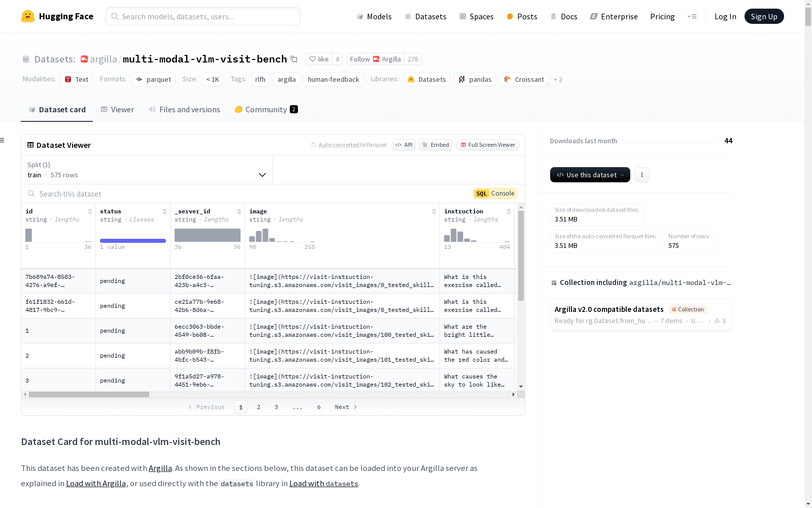This screenshot has height=508, width=812.
Task: Go to the Next page of rows
Action: pos(346,407)
